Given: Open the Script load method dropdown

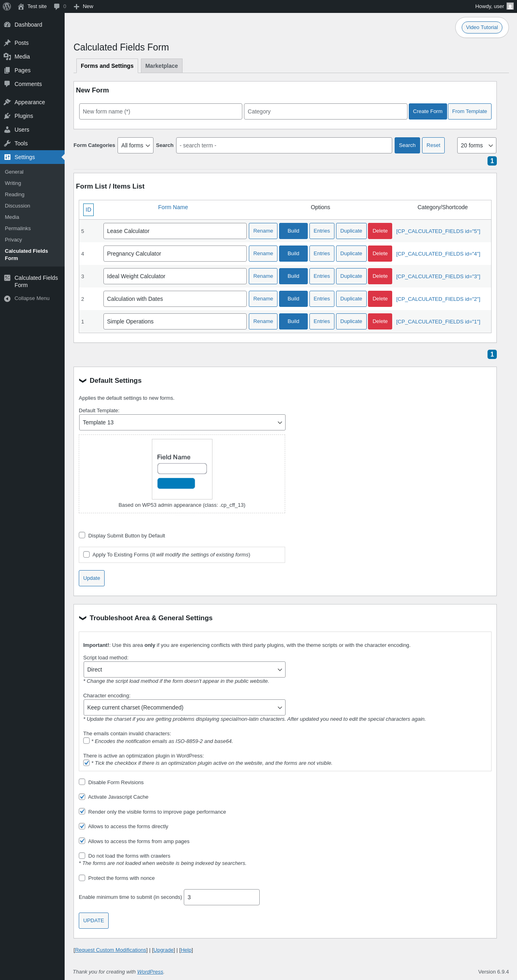Looking at the screenshot, I should point(185,669).
